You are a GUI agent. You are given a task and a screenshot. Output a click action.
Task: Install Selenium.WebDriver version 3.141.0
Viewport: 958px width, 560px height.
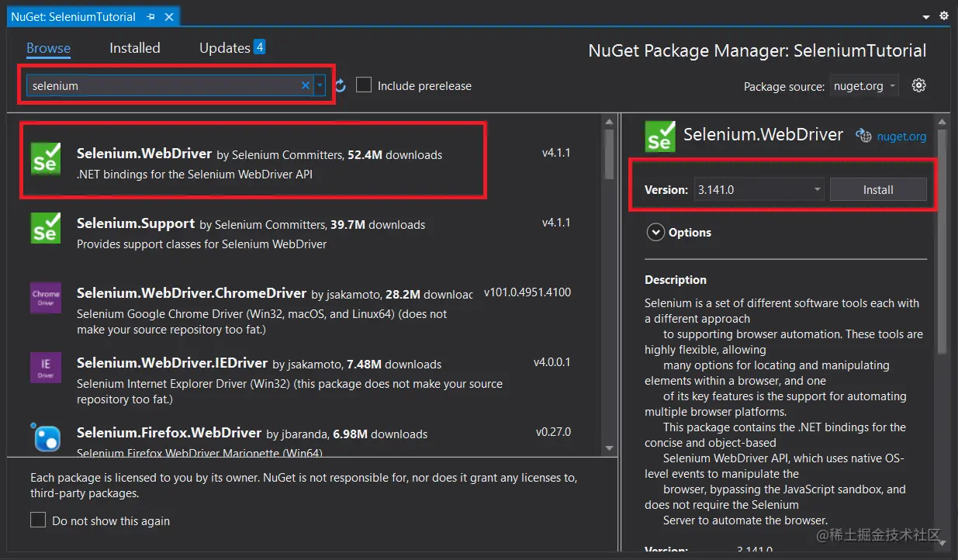tap(878, 189)
